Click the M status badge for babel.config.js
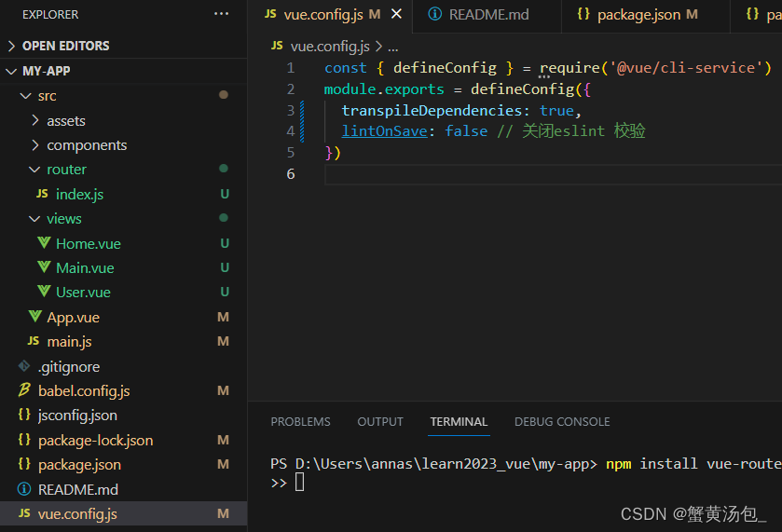The image size is (782, 532). (223, 390)
